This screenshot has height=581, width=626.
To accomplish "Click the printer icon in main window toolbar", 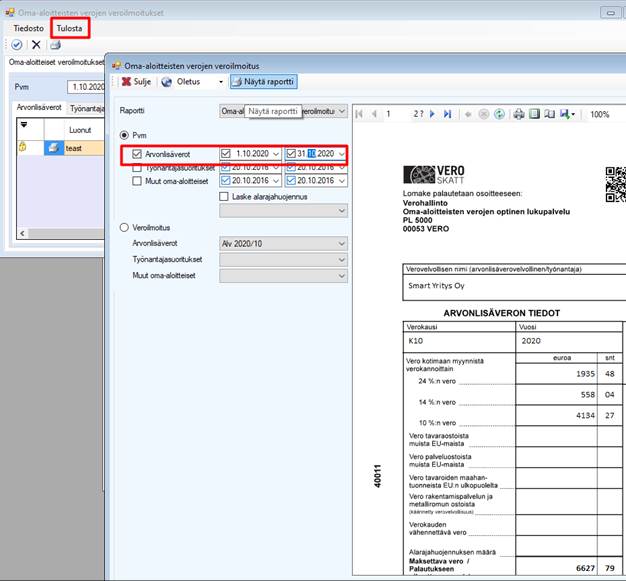I will [x=55, y=45].
